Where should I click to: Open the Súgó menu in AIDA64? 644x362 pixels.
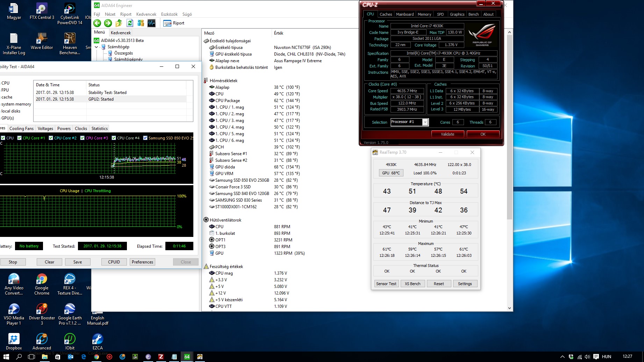click(x=187, y=14)
